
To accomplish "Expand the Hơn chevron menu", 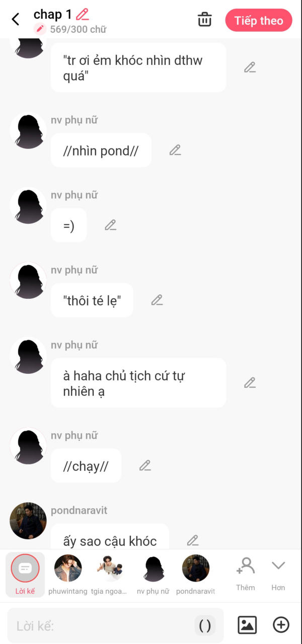I will click(278, 574).
